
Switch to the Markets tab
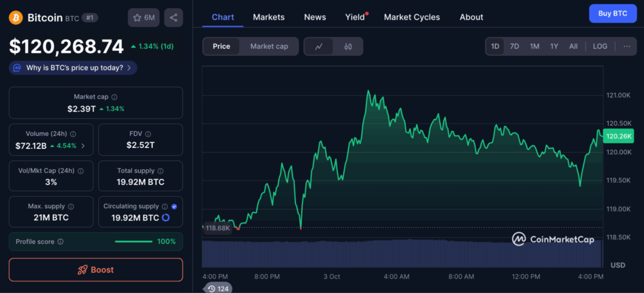point(269,17)
